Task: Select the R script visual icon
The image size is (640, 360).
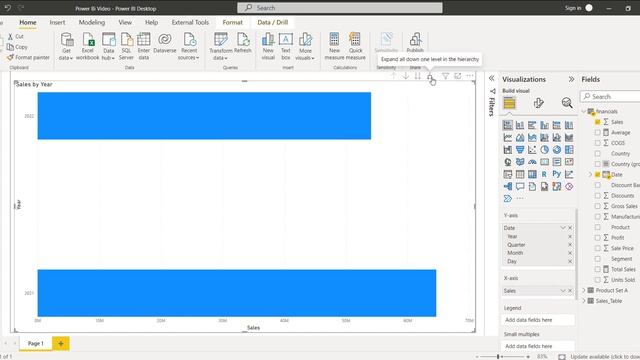Action: coord(544,174)
